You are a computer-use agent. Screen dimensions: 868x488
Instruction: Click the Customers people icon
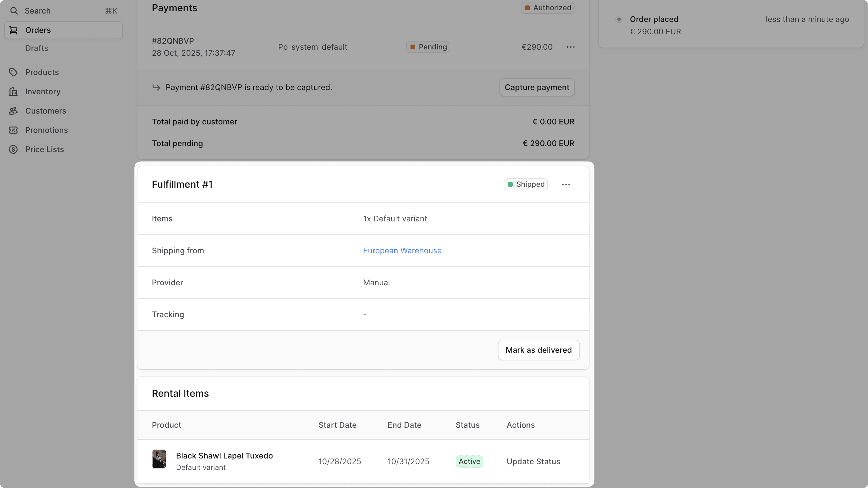[14, 111]
